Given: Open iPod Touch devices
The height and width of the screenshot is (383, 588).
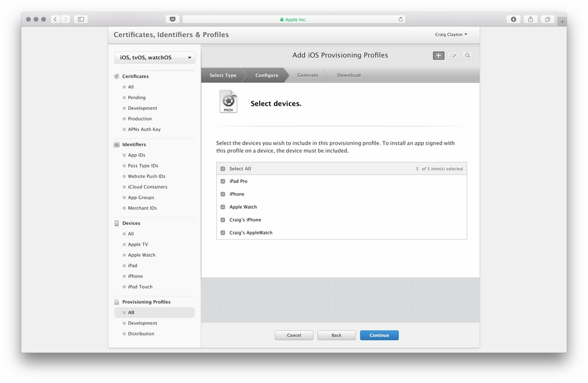Looking at the screenshot, I should pyautogui.click(x=141, y=287).
